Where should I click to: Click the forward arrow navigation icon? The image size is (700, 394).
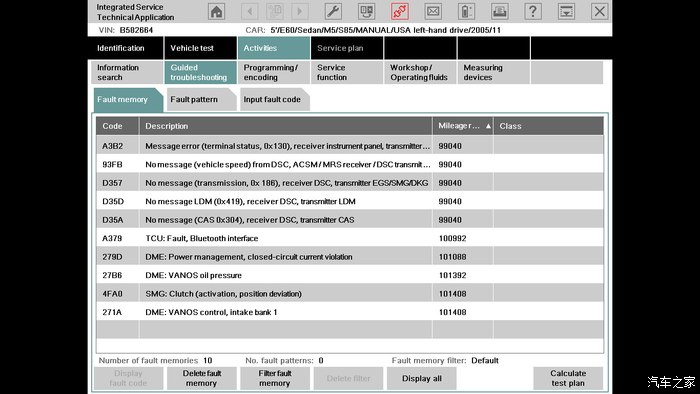(300, 12)
